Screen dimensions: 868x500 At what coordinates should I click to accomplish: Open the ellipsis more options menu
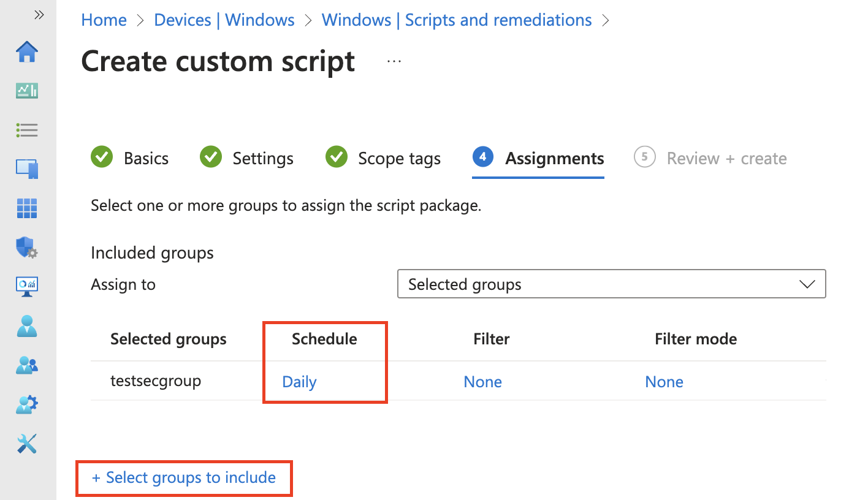pos(394,61)
